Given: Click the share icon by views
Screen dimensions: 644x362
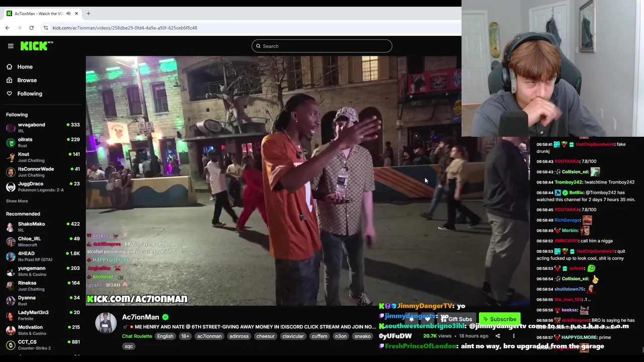Looking at the screenshot, I should pyautogui.click(x=498, y=336).
